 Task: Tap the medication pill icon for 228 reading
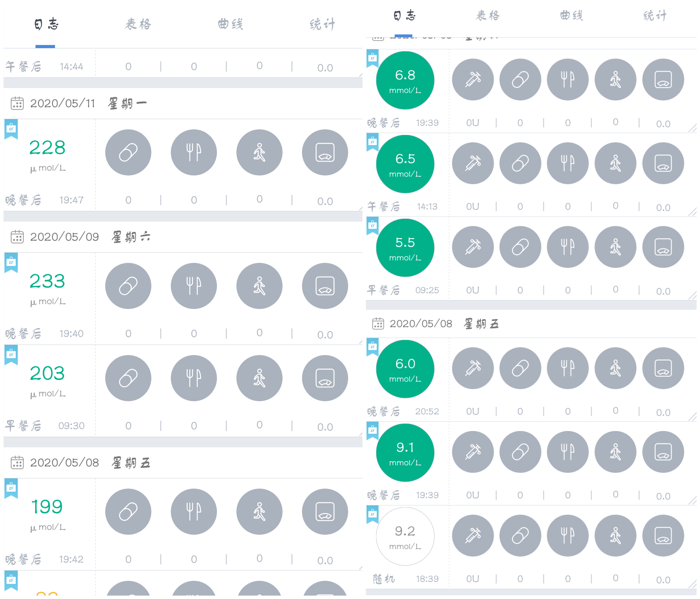click(x=128, y=152)
